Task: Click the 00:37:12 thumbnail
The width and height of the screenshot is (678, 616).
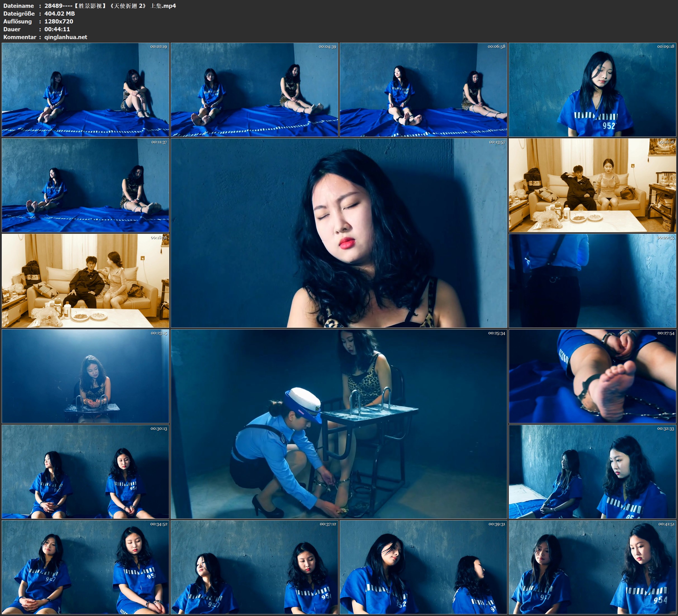Action: (x=254, y=567)
